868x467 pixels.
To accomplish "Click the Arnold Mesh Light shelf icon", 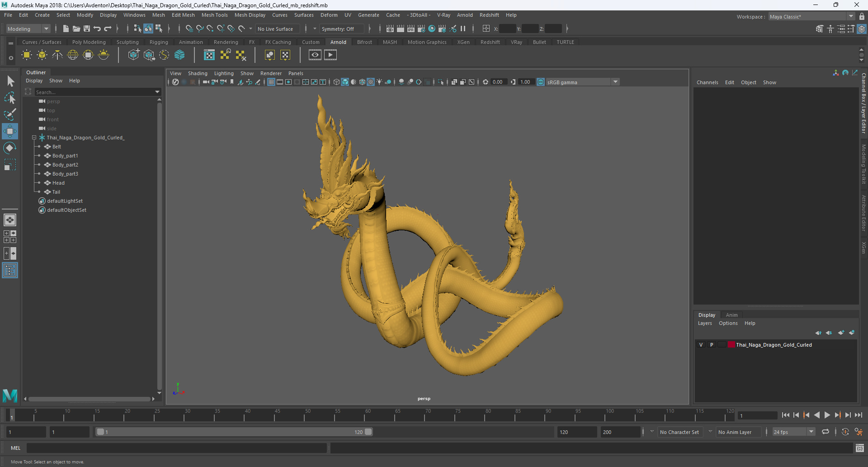I will (x=42, y=55).
